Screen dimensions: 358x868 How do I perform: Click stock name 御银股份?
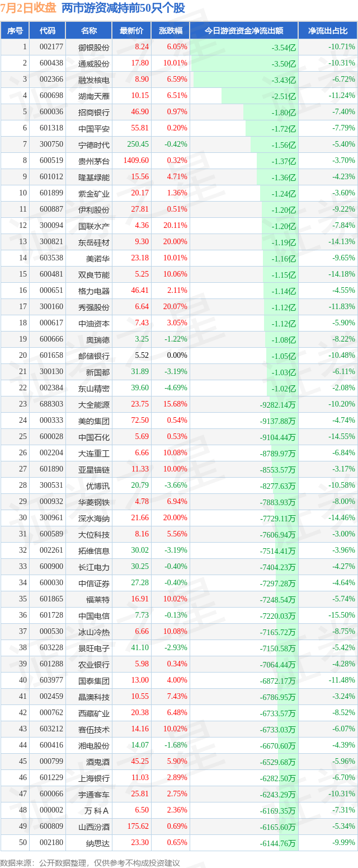(94, 48)
